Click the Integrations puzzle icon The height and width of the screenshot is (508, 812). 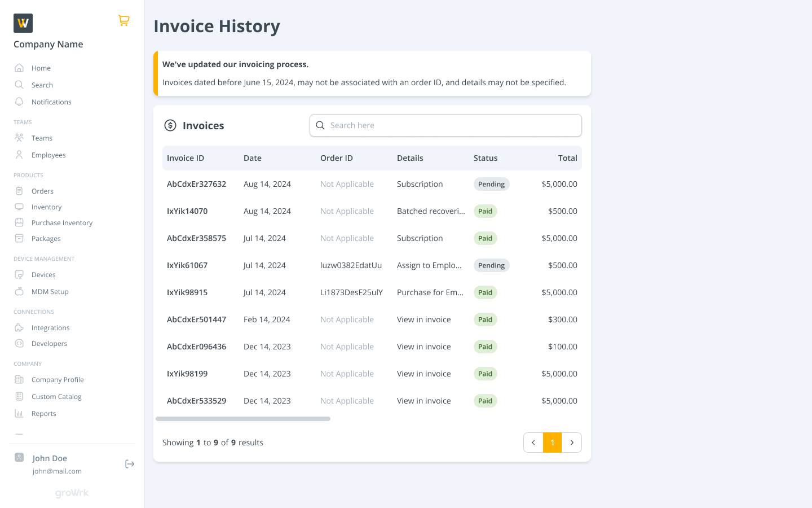pos(19,327)
